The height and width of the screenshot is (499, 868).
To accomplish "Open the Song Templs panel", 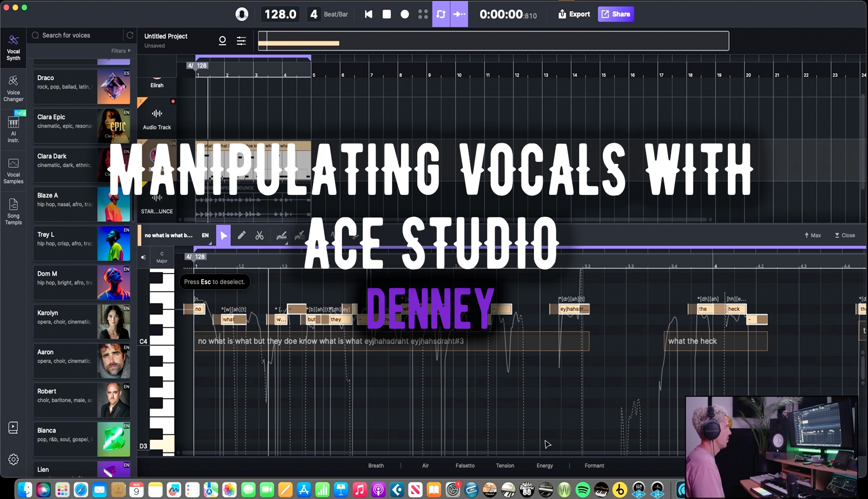I will [x=13, y=211].
